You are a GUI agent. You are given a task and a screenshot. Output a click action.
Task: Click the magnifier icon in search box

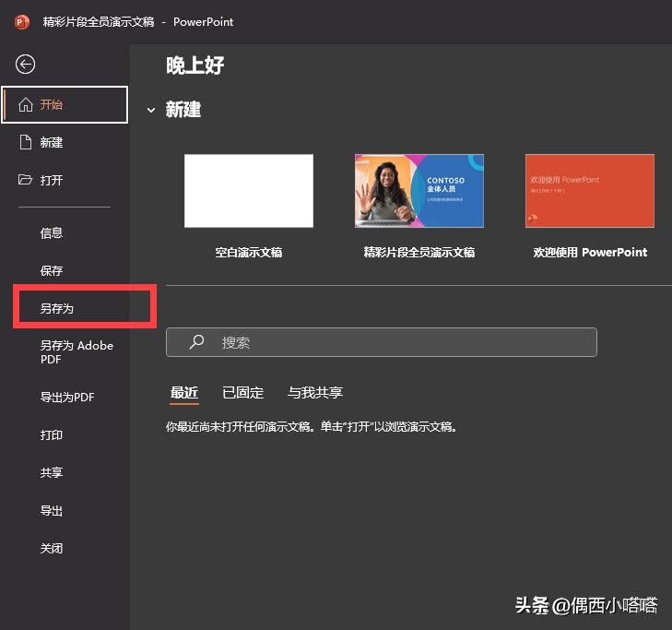pyautogui.click(x=196, y=342)
